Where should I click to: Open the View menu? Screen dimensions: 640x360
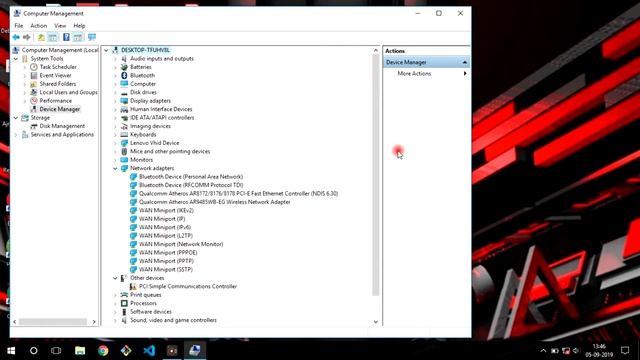pos(60,26)
